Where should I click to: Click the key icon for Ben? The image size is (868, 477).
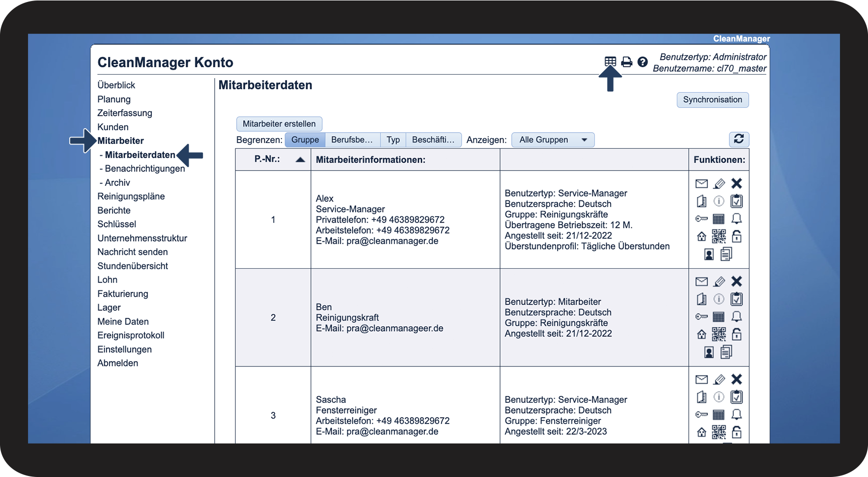click(x=701, y=317)
